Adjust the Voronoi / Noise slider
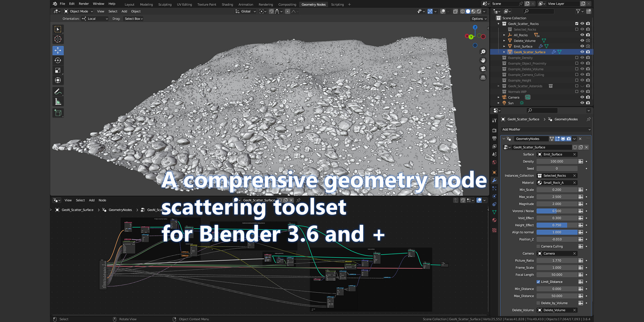This screenshot has height=322, width=644. pyautogui.click(x=557, y=211)
